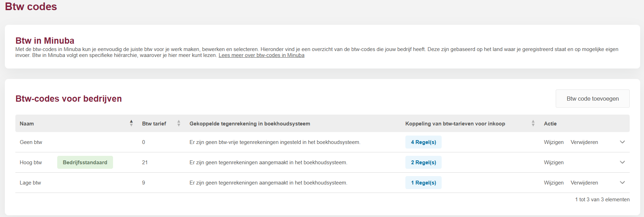
Task: Expand the Hoog btw row chevron
Action: click(622, 162)
